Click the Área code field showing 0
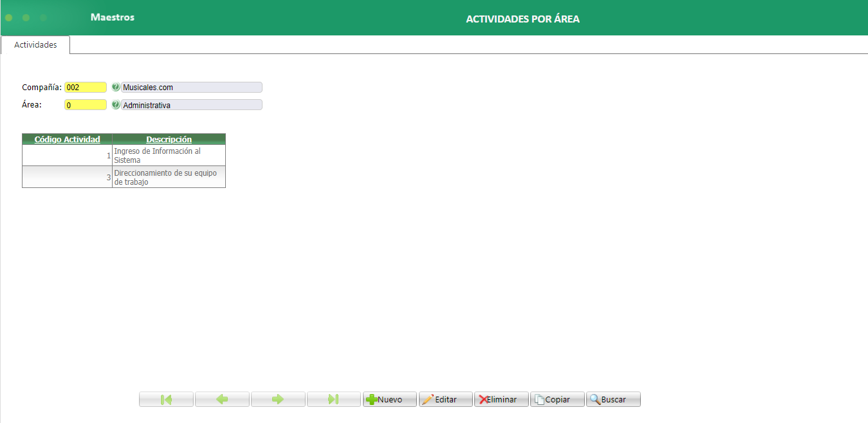The height and width of the screenshot is (423, 868). (86, 104)
